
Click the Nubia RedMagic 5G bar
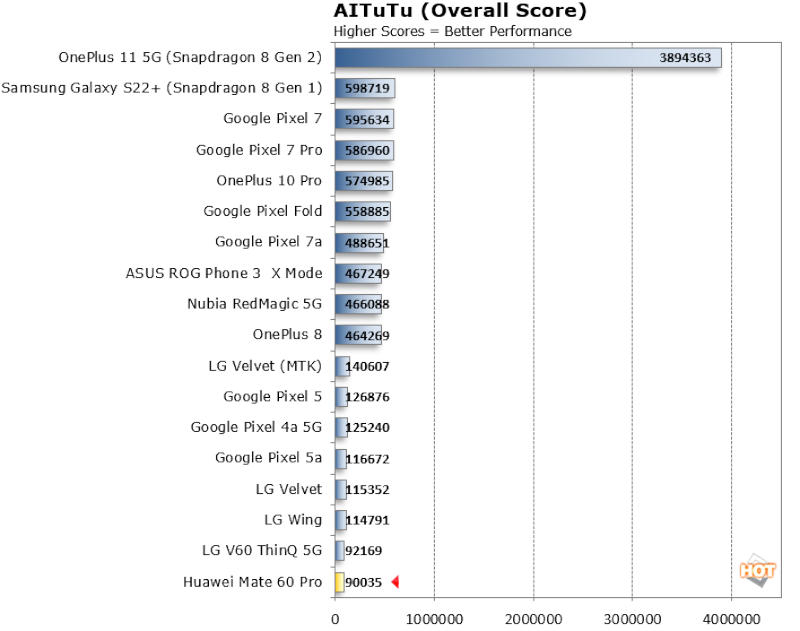357,304
